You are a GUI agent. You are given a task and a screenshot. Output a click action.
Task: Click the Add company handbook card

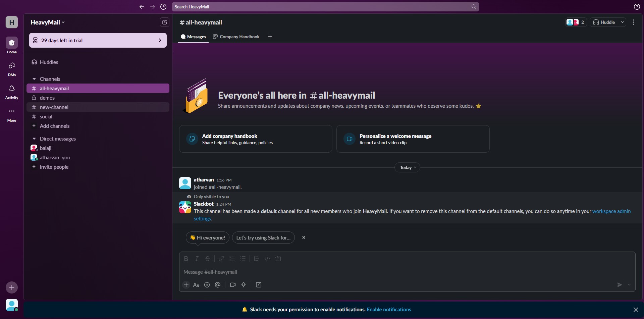point(256,139)
